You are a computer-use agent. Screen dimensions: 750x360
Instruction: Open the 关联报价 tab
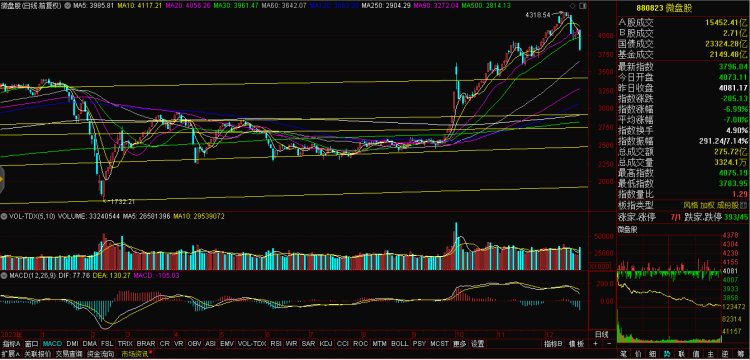[37, 354]
